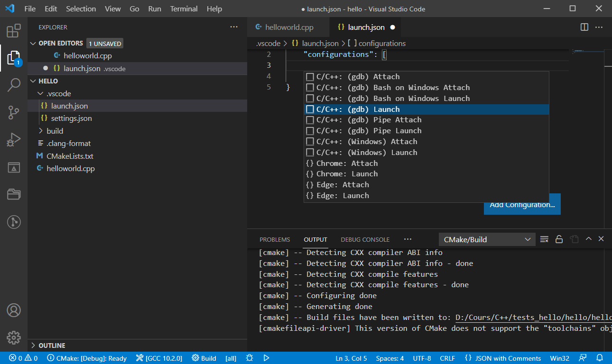The height and width of the screenshot is (364, 612).
Task: Click the .vscode breadcrumb
Action: (x=269, y=43)
